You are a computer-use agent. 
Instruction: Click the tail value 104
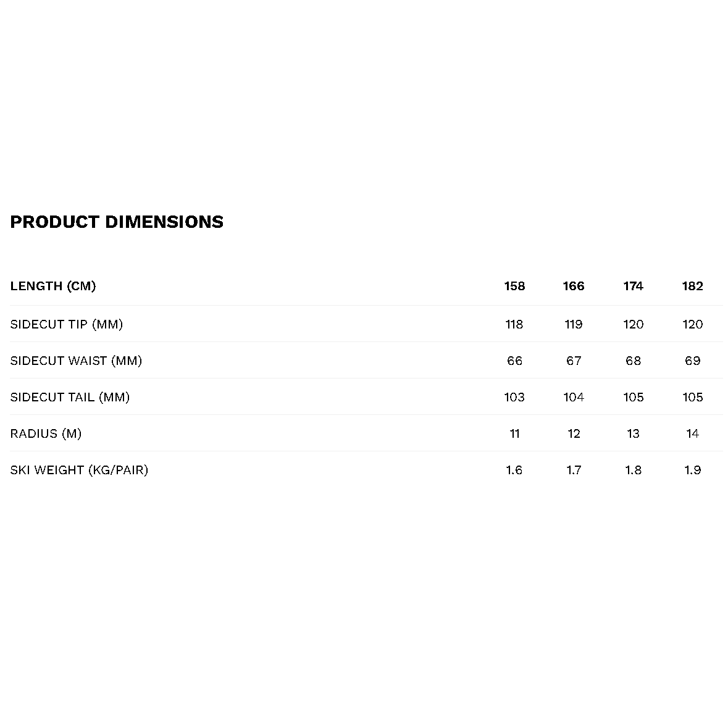574,397
